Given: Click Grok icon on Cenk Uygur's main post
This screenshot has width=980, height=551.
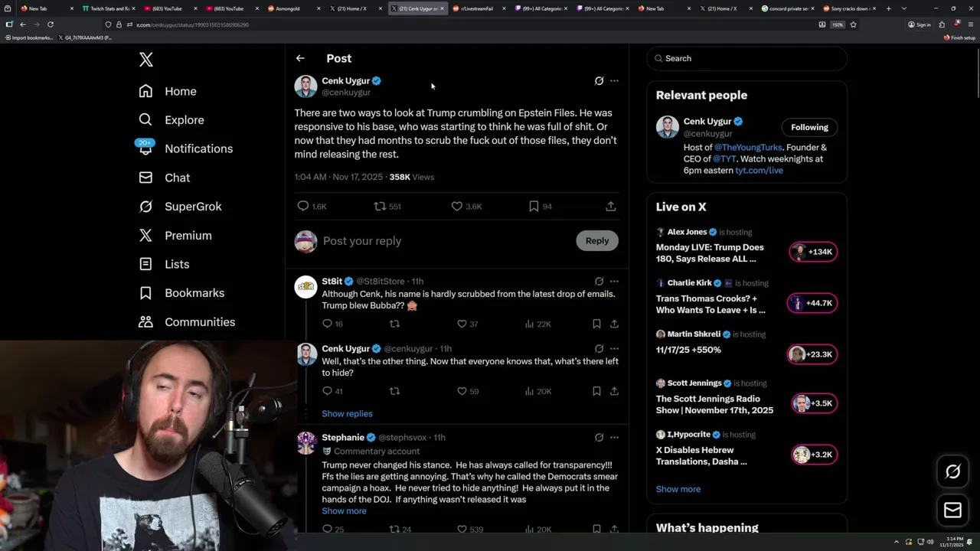Looking at the screenshot, I should click(x=599, y=80).
